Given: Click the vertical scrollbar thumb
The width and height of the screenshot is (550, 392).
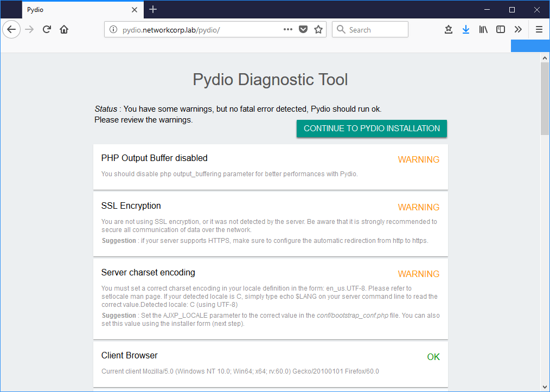Looking at the screenshot, I should point(545,99).
